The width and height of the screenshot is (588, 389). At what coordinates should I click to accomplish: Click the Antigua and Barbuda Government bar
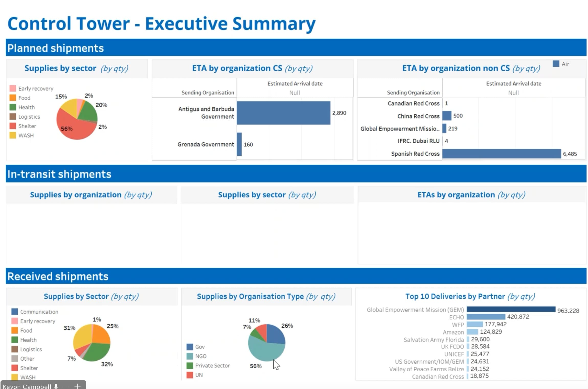283,113
